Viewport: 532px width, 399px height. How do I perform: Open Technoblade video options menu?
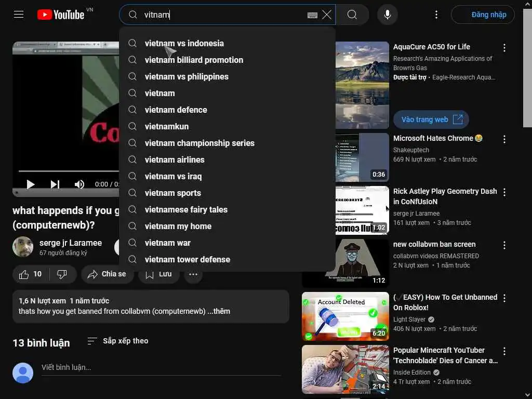(x=504, y=351)
